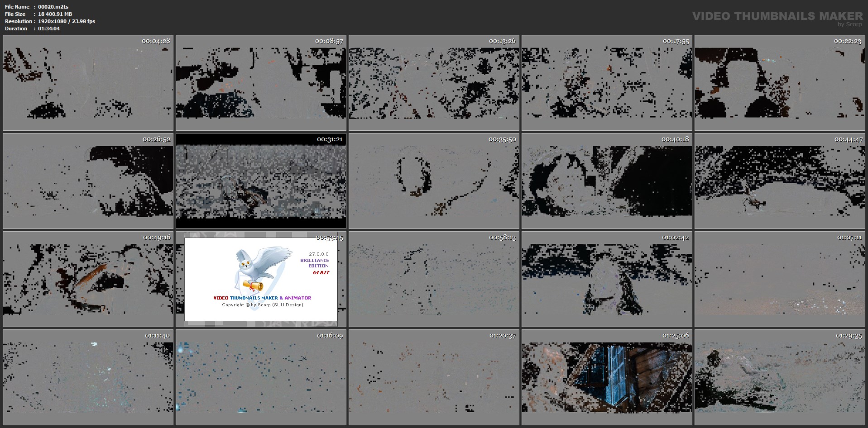Open the thumbnail at 00:04:28
Image resolution: width=868 pixels, height=428 pixels.
[88, 83]
